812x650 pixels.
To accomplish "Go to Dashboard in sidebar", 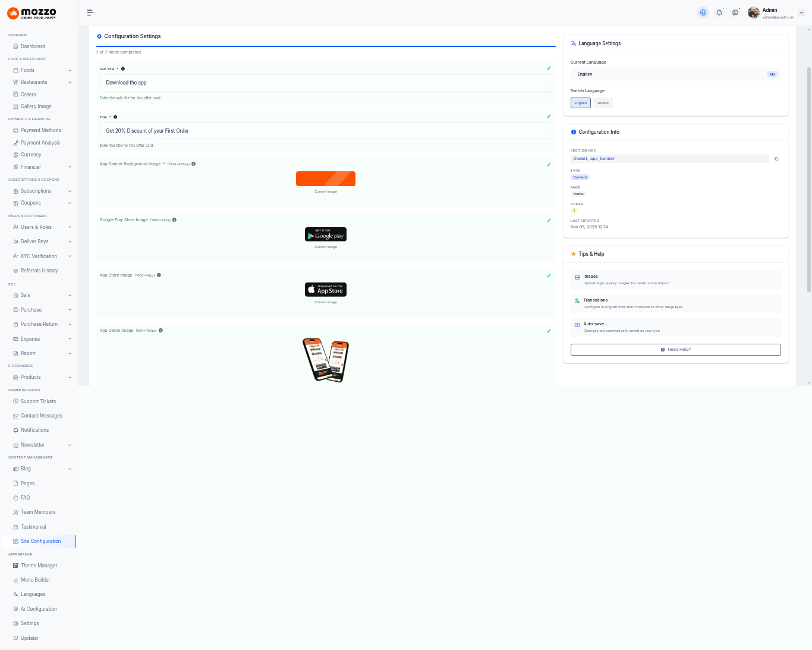I will (33, 46).
